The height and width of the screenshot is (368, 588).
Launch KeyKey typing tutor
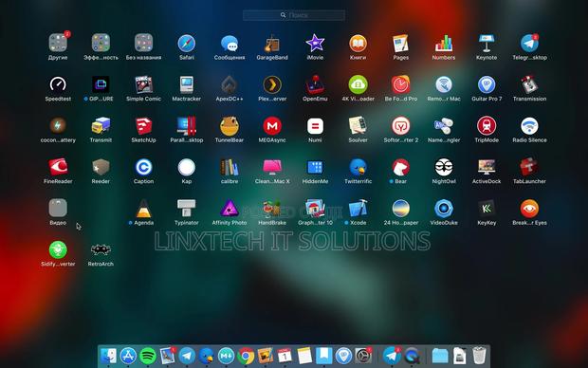(x=487, y=209)
